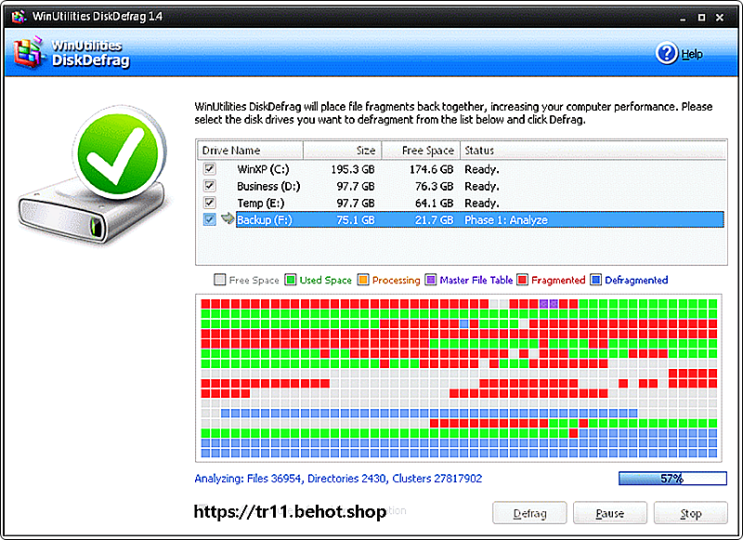Click the Defragmented legend label
The image size is (743, 540).
point(636,280)
